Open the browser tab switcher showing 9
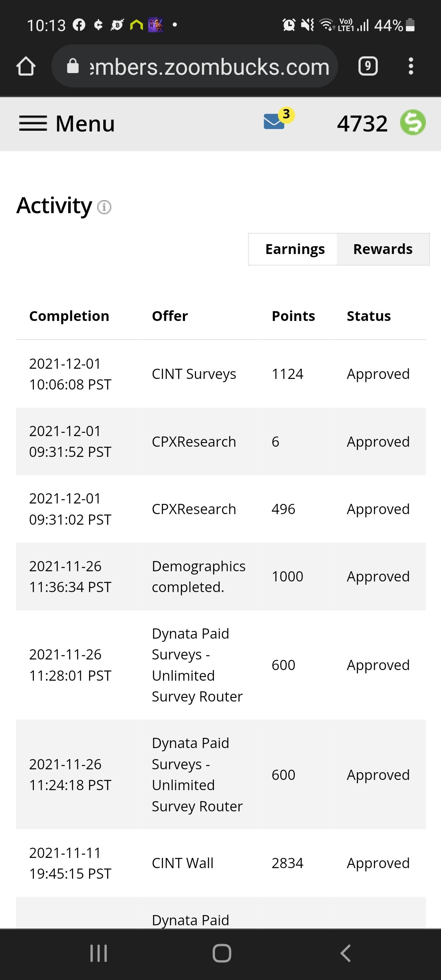Image resolution: width=441 pixels, height=980 pixels. click(x=368, y=66)
